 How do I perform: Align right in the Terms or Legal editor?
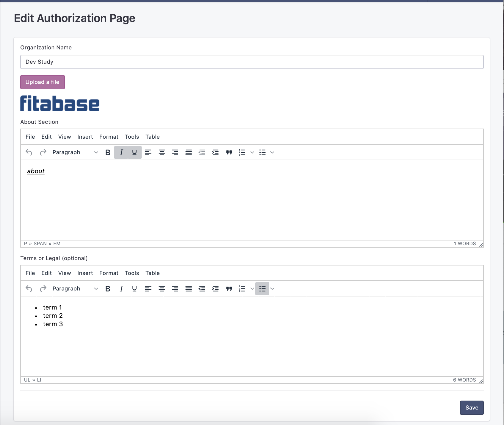tap(175, 289)
